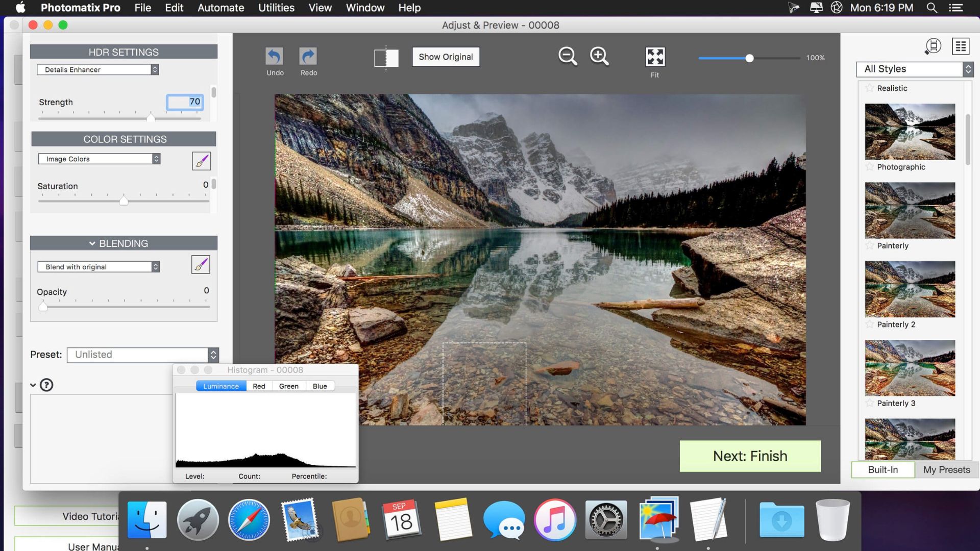Screen dimensions: 980x551
Task: Expand the Blending method dropdown
Action: coord(99,266)
